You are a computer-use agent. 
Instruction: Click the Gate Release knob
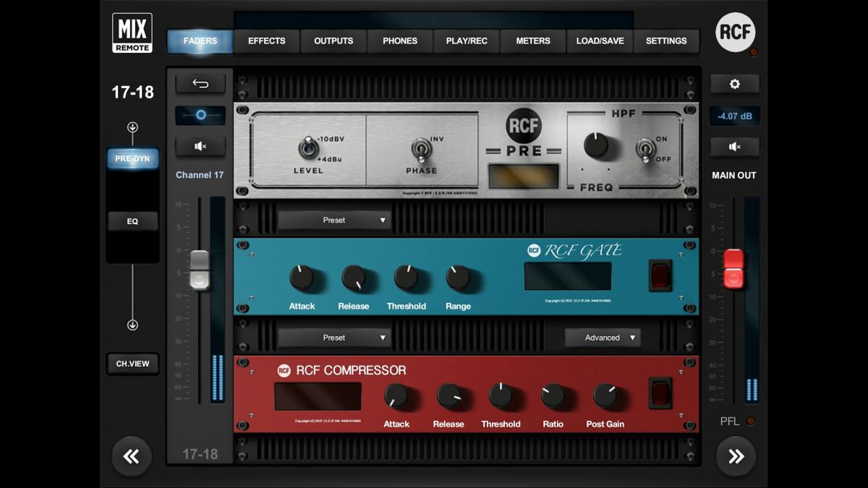point(354,277)
